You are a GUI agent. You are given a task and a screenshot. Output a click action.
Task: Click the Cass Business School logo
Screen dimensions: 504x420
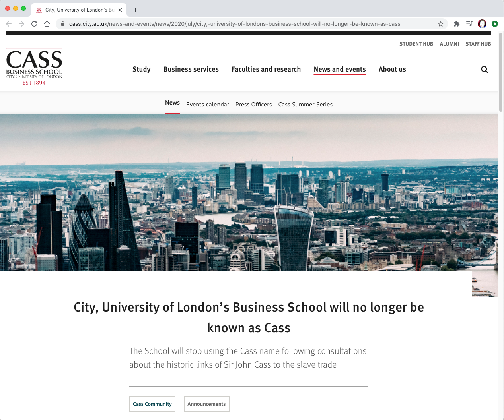(34, 67)
